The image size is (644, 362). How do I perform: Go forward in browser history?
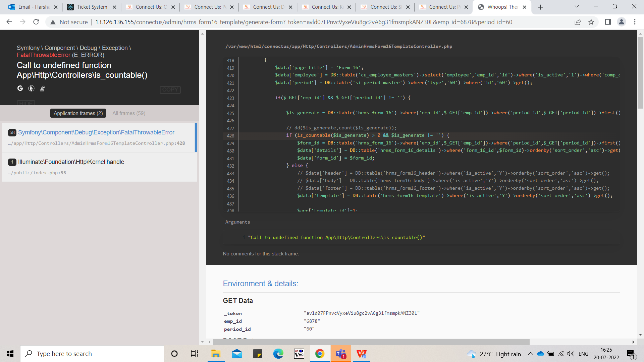22,22
